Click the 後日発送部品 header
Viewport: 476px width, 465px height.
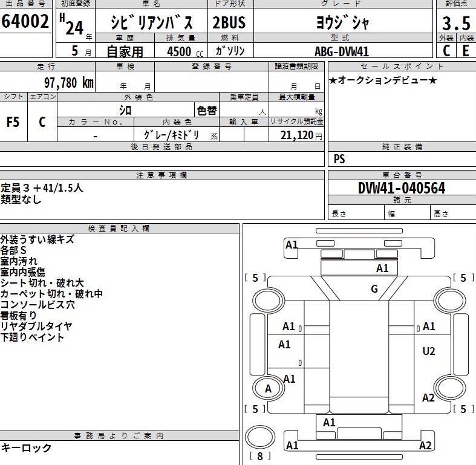(x=161, y=147)
